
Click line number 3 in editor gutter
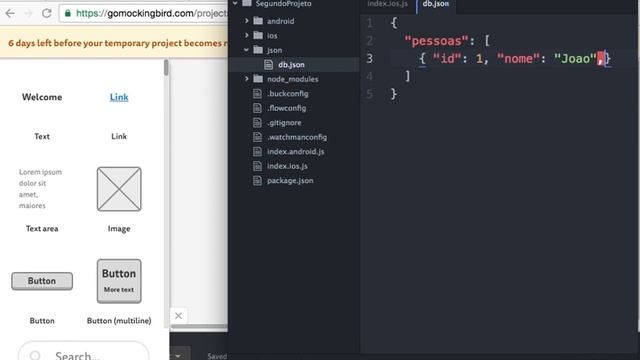pyautogui.click(x=369, y=58)
